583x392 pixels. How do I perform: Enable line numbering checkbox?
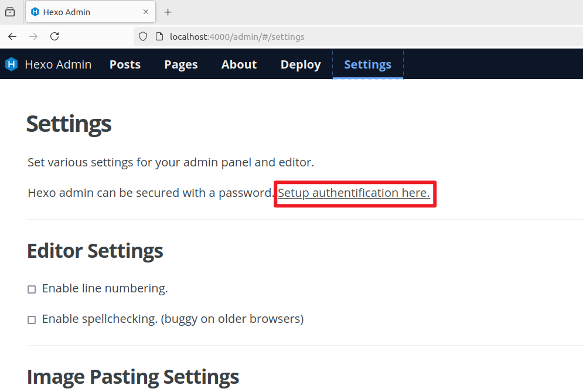(32, 289)
